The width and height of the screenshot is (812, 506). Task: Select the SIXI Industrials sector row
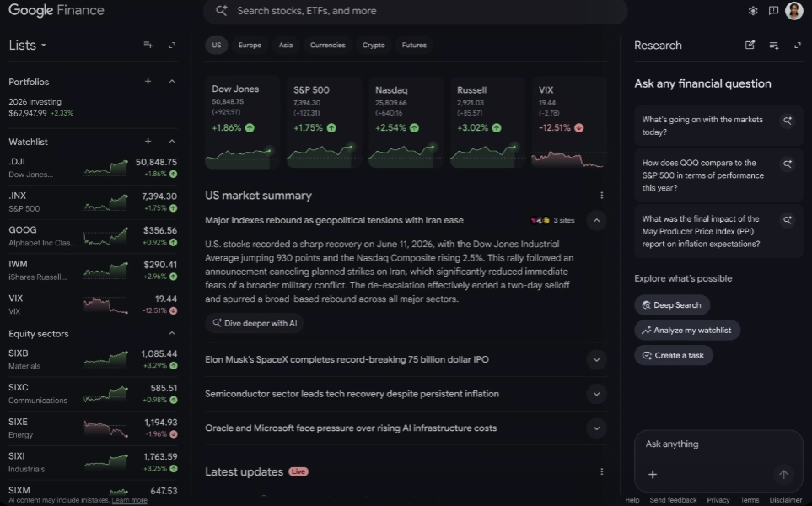click(93, 462)
